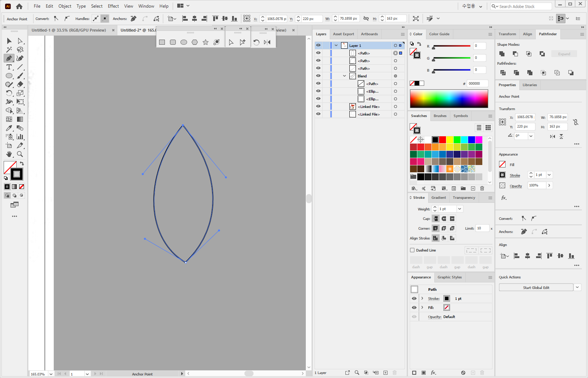
Task: Click Opacity link in Appearance panel
Action: tap(434, 317)
